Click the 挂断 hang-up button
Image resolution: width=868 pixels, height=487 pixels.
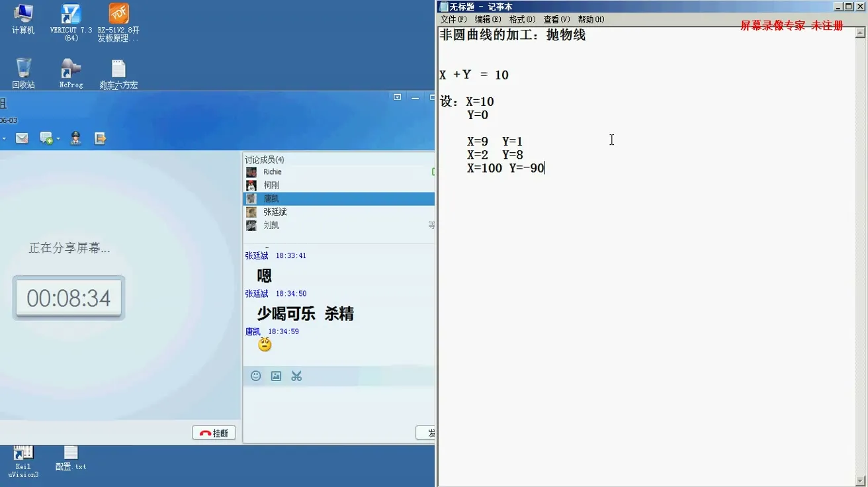coord(214,432)
